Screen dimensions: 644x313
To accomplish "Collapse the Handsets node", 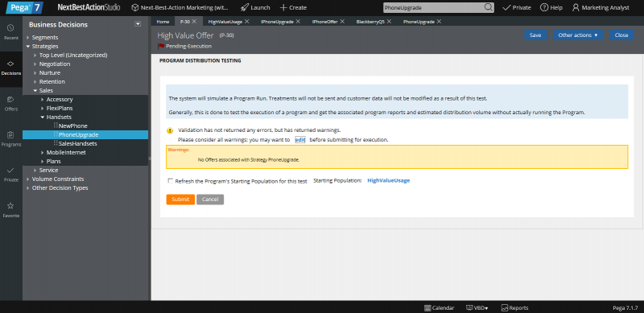I will (43, 117).
